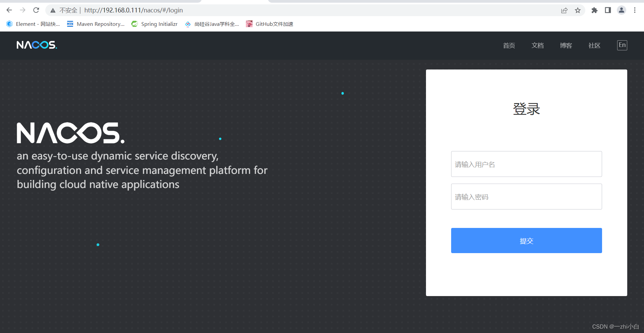Open the browser profile avatar icon
The width and height of the screenshot is (644, 333).
(x=622, y=10)
